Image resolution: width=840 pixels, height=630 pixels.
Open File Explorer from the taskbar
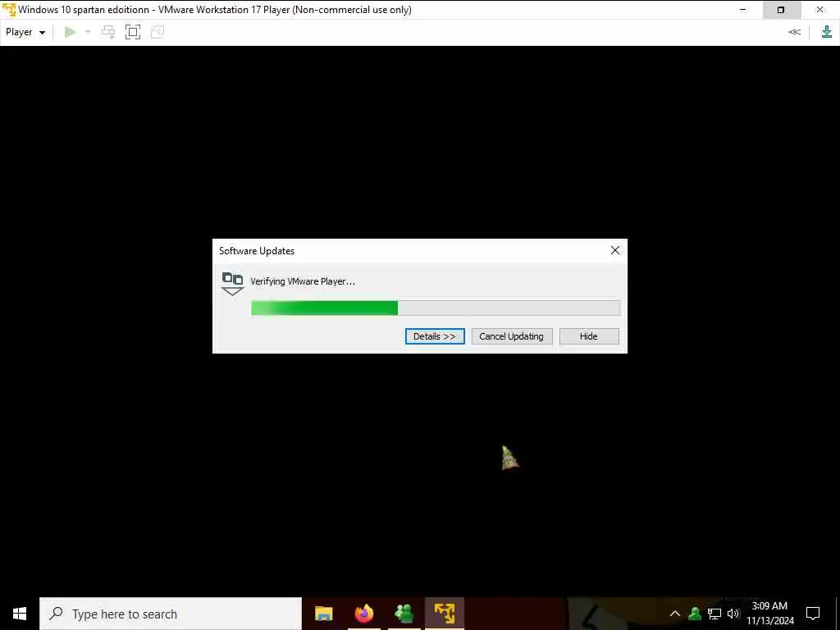tap(323, 614)
